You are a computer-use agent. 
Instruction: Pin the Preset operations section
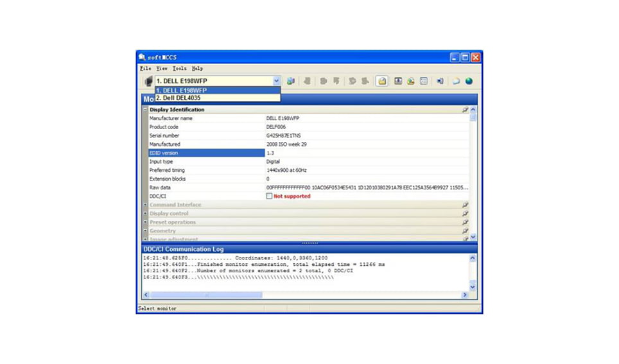pos(465,222)
